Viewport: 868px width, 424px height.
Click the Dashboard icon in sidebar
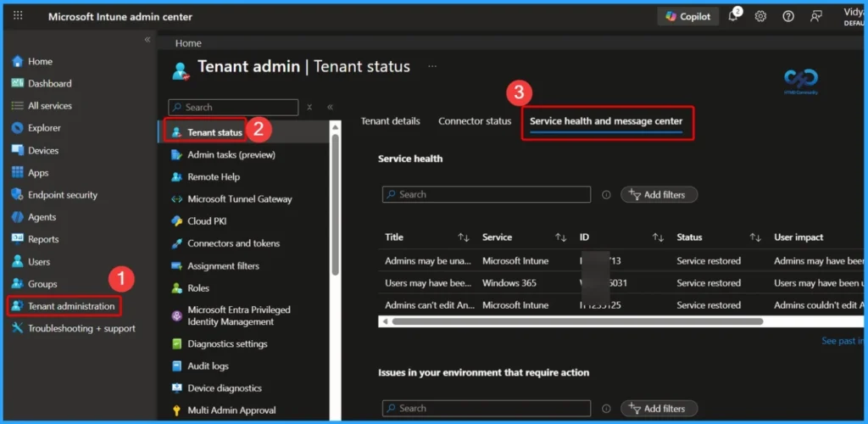[x=18, y=84]
